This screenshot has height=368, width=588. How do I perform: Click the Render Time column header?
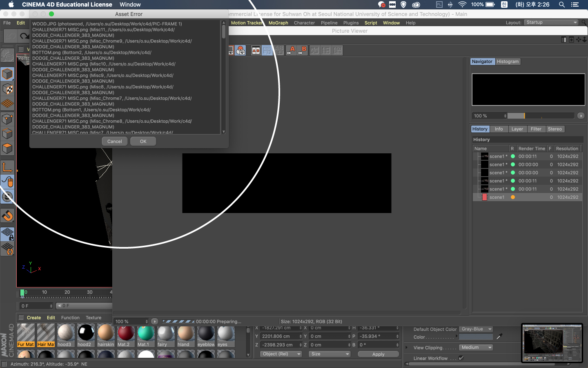point(532,148)
